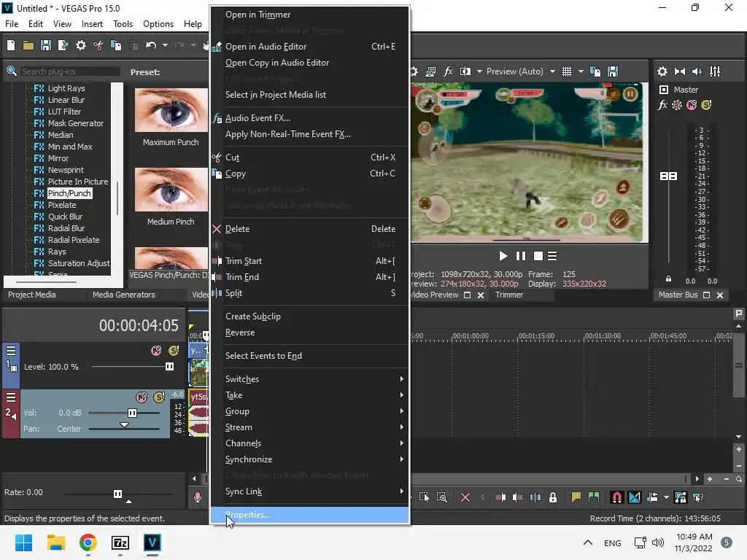Choose Split from context menu
The height and width of the screenshot is (560, 747).
(x=309, y=293)
